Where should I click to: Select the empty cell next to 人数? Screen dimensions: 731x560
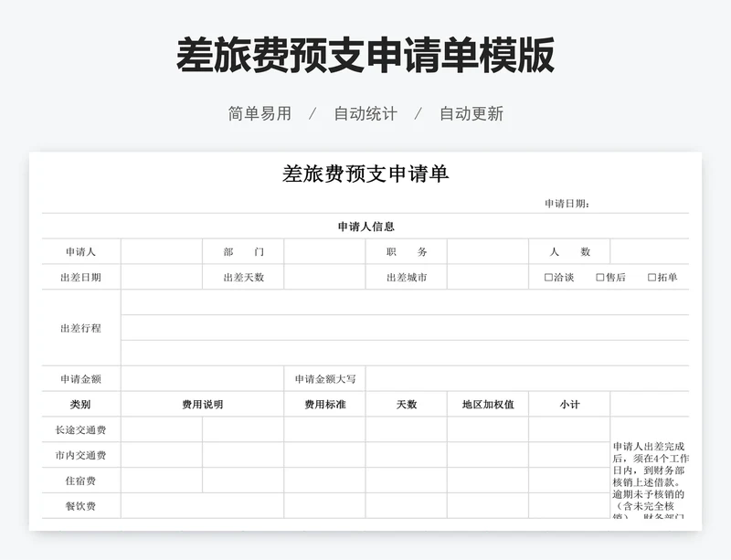coord(649,252)
